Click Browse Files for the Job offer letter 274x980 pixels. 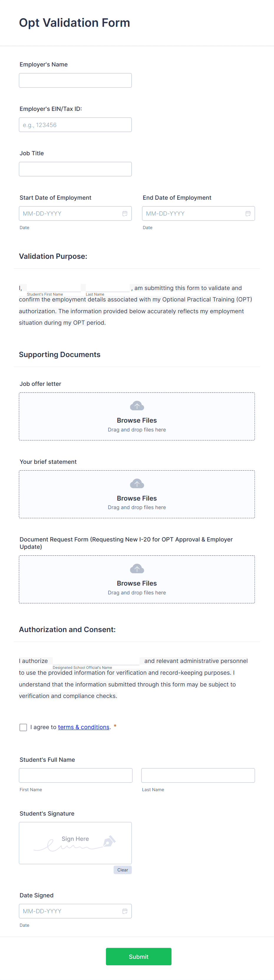137,420
